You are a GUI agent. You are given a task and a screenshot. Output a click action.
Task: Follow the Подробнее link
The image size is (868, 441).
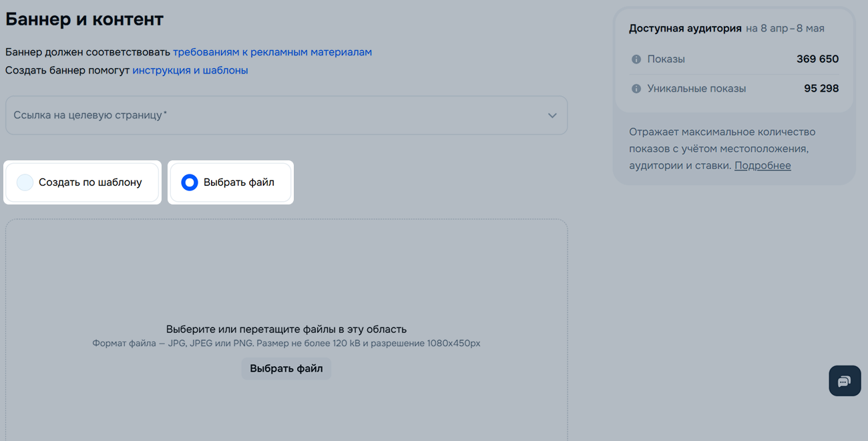[x=763, y=166]
